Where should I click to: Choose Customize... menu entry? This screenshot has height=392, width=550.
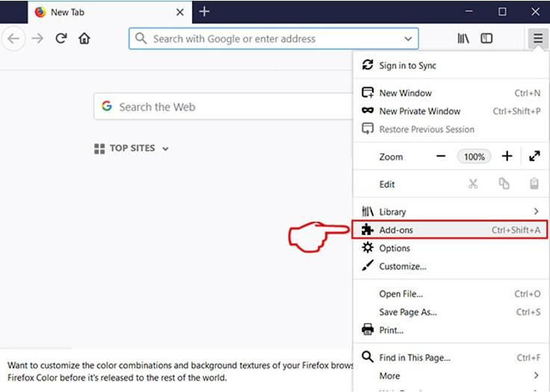[451, 267]
